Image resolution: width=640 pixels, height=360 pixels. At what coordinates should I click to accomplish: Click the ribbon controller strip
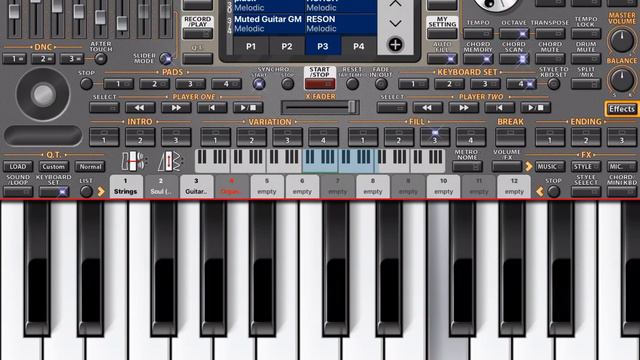click(x=43, y=136)
